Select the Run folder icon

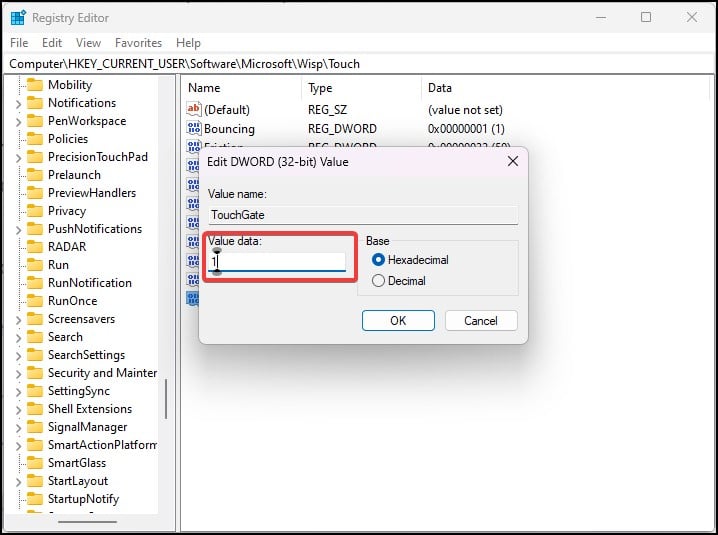pyautogui.click(x=35, y=265)
